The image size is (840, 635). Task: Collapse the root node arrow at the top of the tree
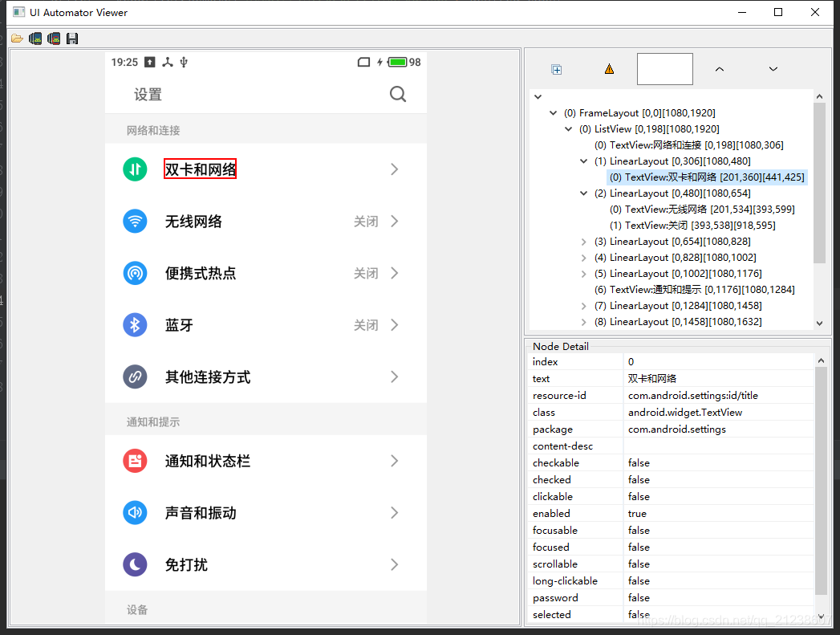click(x=538, y=97)
